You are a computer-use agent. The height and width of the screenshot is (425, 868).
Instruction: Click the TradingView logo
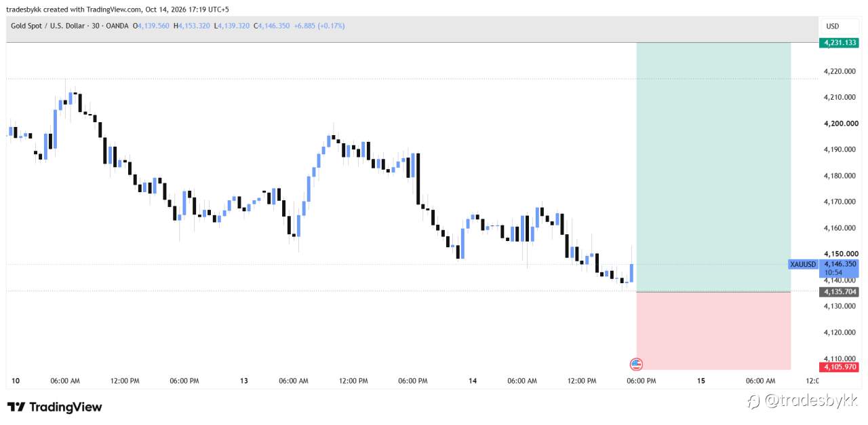click(x=55, y=407)
